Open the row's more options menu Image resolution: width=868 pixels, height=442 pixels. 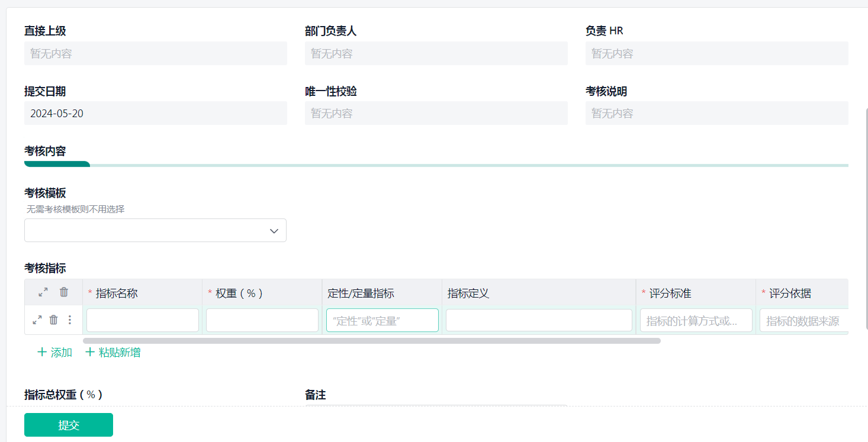click(70, 320)
